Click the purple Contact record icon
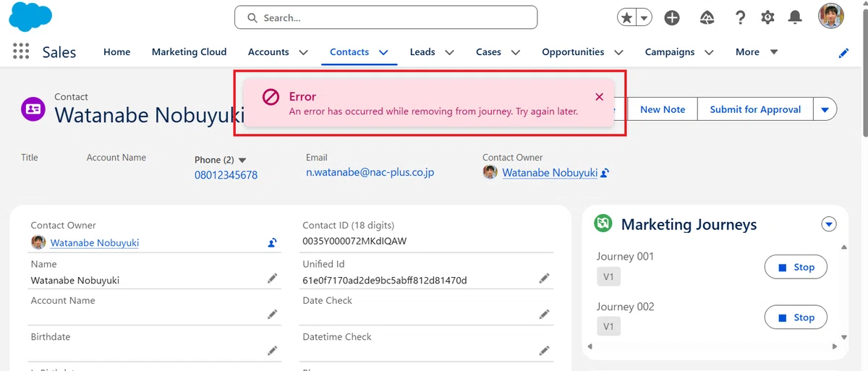This screenshot has height=371, width=868. point(33,109)
